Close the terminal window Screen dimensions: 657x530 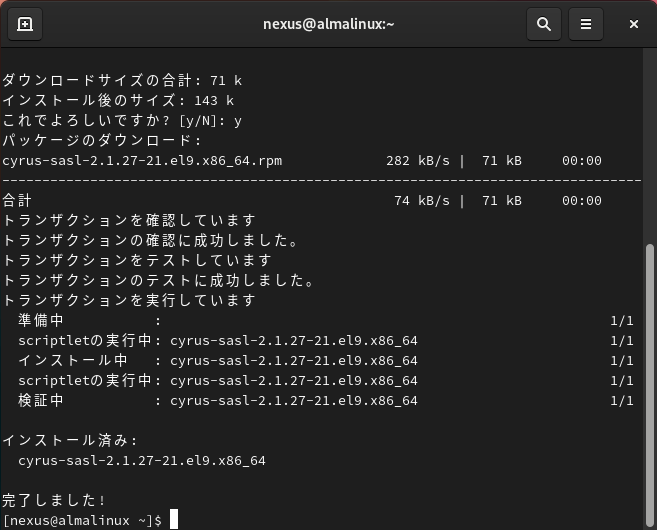(634, 25)
